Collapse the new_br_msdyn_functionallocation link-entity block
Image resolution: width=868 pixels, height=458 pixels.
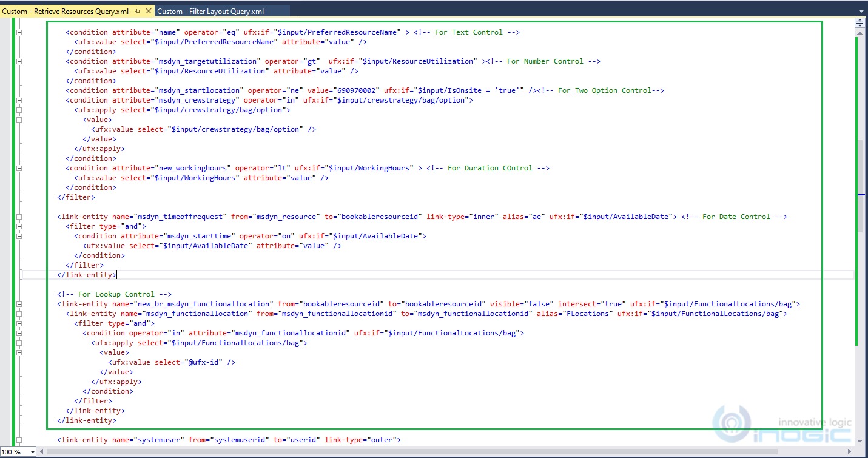click(x=19, y=303)
